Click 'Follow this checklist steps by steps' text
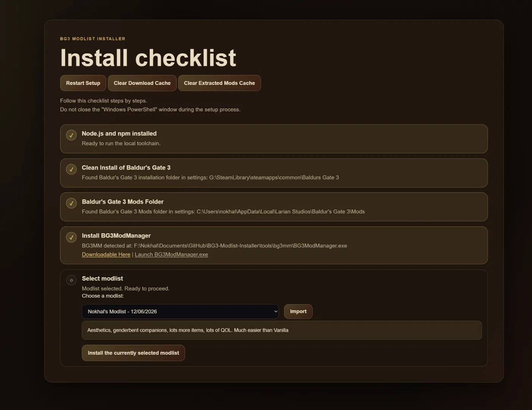 [103, 101]
